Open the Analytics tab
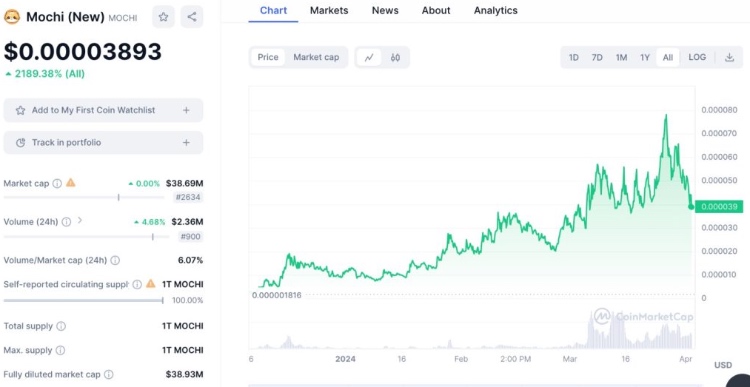 click(x=496, y=10)
